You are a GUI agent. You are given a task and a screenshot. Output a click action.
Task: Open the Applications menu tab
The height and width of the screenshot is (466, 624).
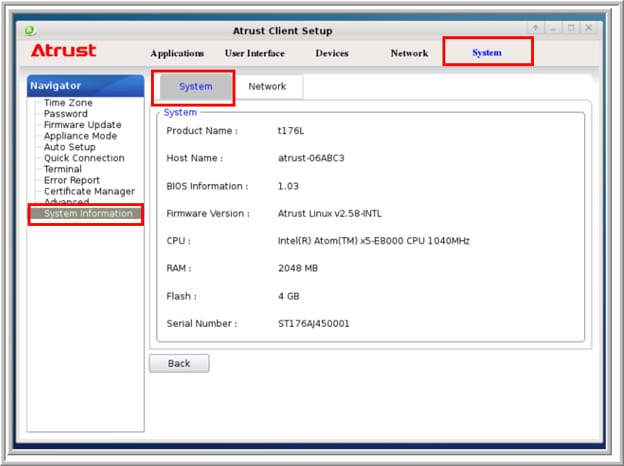[177, 53]
